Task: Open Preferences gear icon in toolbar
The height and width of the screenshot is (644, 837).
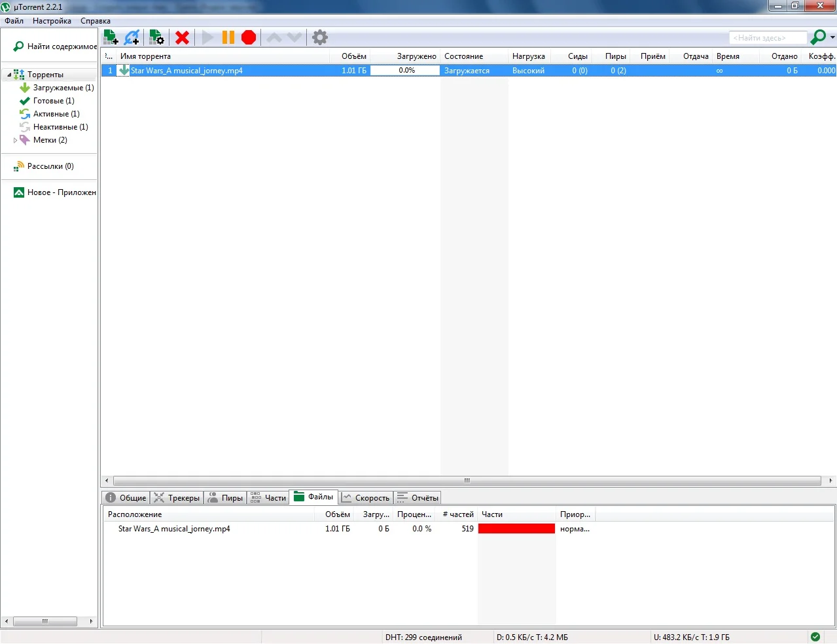Action: 320,37
